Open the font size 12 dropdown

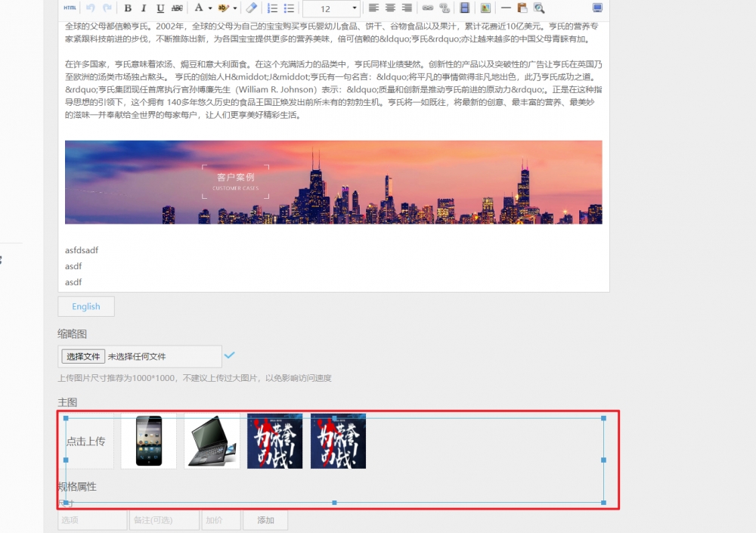pos(331,8)
